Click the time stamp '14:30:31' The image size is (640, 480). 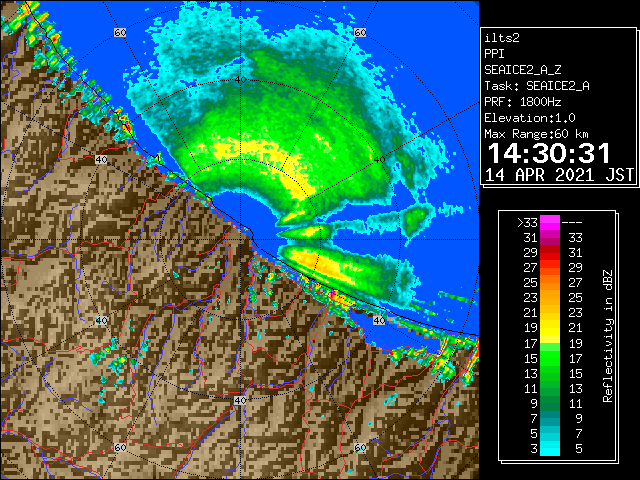[549, 153]
